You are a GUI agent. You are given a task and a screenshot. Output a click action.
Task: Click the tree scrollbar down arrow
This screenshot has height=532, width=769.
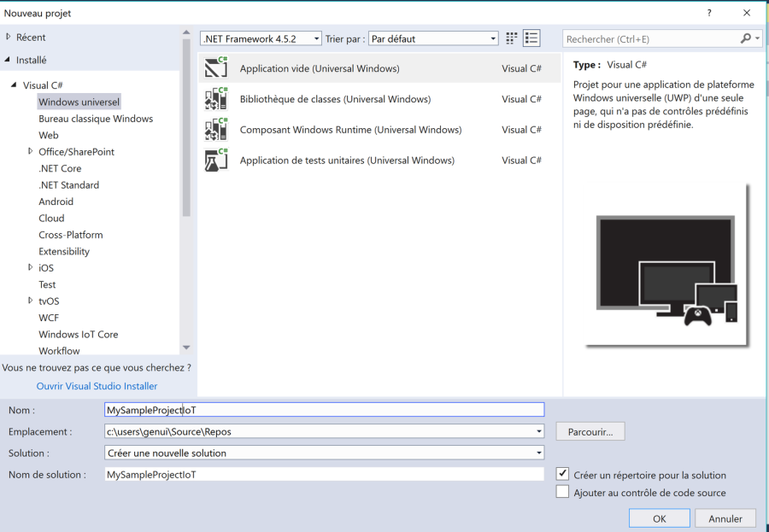click(186, 348)
